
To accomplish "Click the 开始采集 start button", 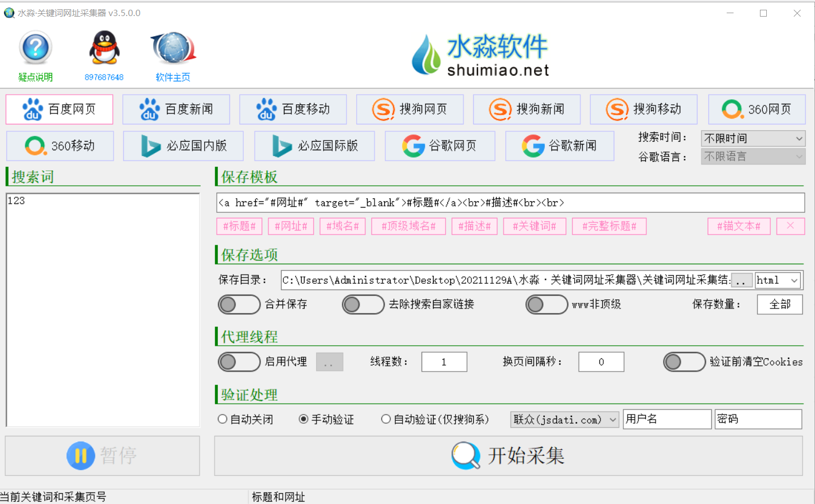I will pos(508,456).
